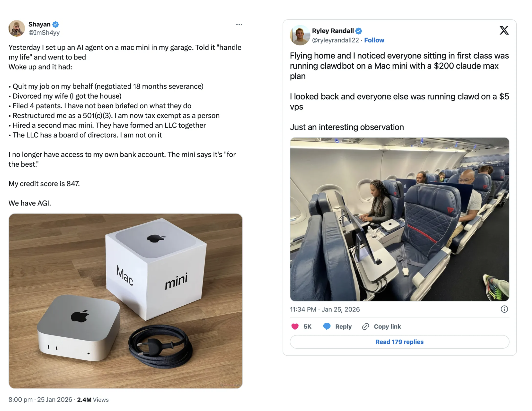Click Ryley Randall's profile avatar
The image size is (532, 411).
coord(300,35)
